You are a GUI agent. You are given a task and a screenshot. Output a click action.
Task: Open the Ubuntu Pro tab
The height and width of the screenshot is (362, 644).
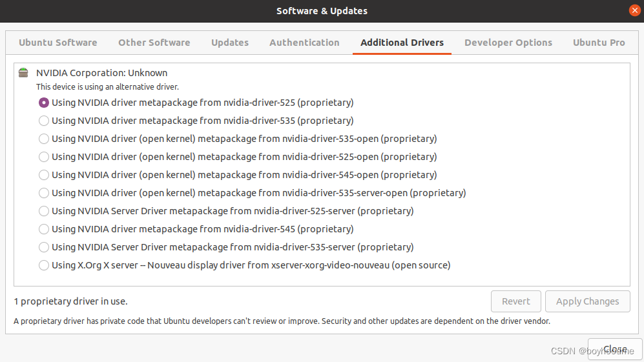[x=599, y=43]
